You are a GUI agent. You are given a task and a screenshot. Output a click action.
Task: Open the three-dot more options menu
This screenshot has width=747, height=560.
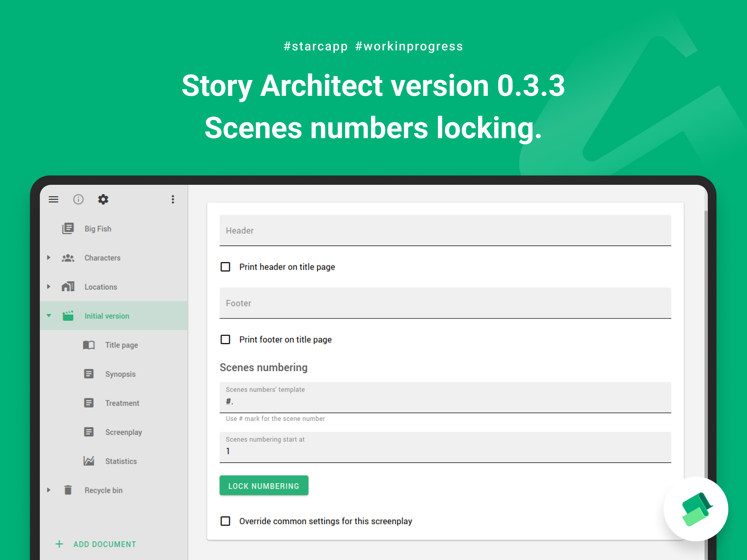point(173,199)
